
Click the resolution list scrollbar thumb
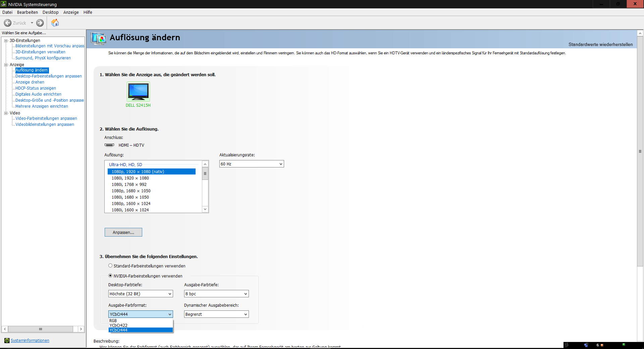[205, 173]
